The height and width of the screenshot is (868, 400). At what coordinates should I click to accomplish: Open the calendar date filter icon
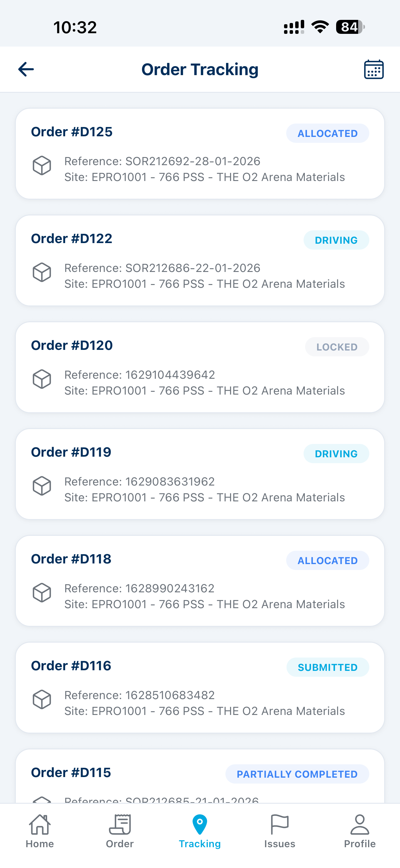[x=374, y=70]
